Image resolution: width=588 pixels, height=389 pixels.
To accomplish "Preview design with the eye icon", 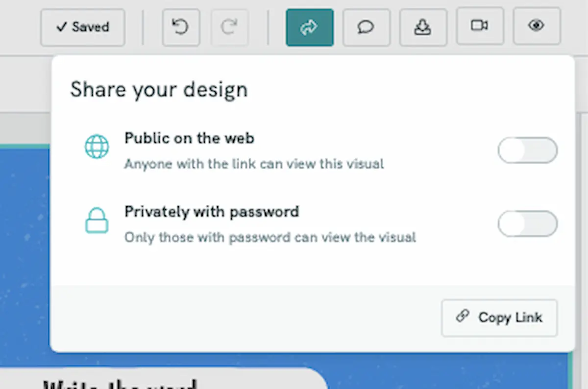I will click(537, 25).
